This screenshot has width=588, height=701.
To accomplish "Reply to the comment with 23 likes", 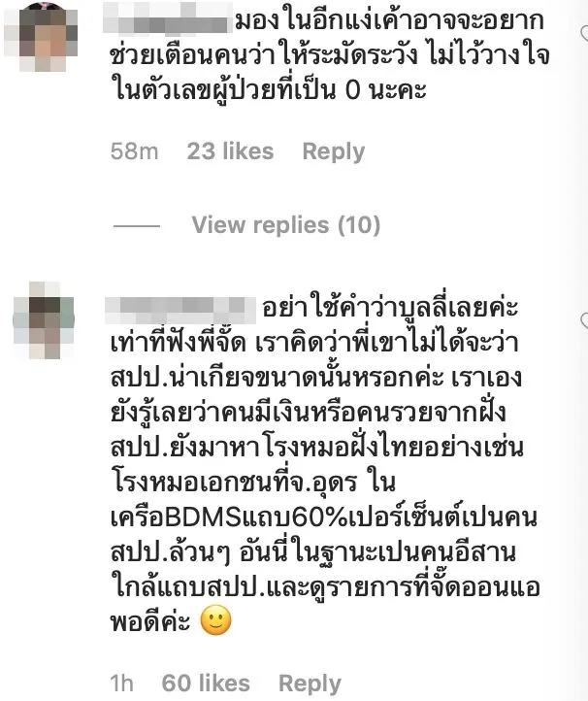I will pos(334,152).
